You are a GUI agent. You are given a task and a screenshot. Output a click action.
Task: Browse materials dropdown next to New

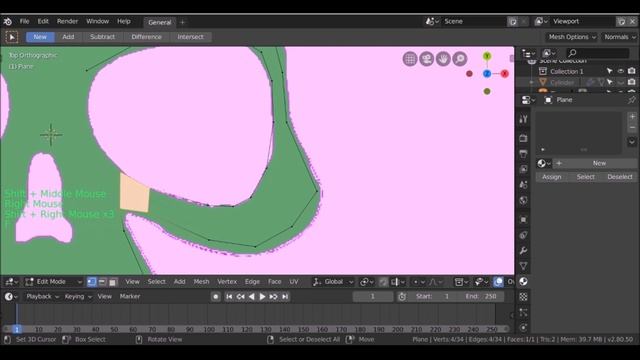coord(544,163)
